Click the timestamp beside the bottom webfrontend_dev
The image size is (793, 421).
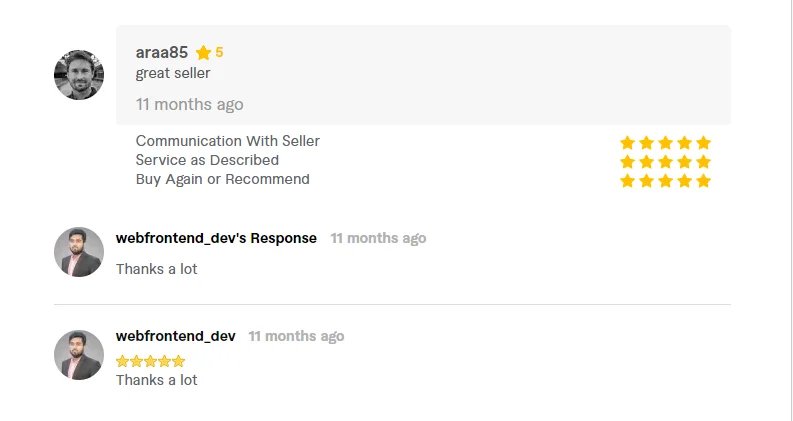click(x=296, y=336)
